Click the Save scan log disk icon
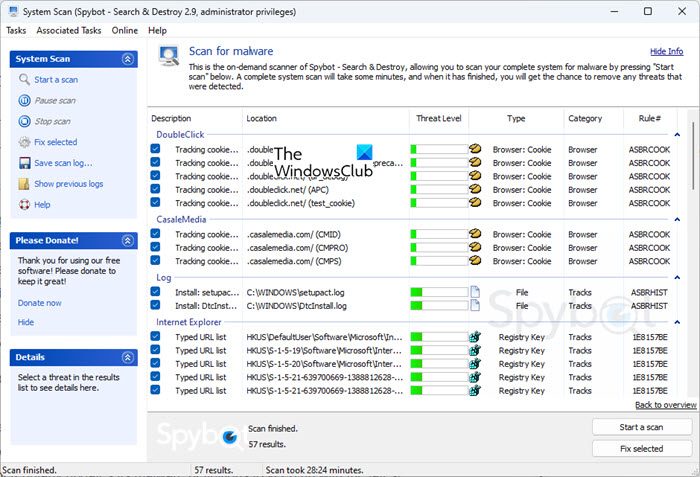Viewport: 700px width, 477px height. pyautogui.click(x=24, y=163)
